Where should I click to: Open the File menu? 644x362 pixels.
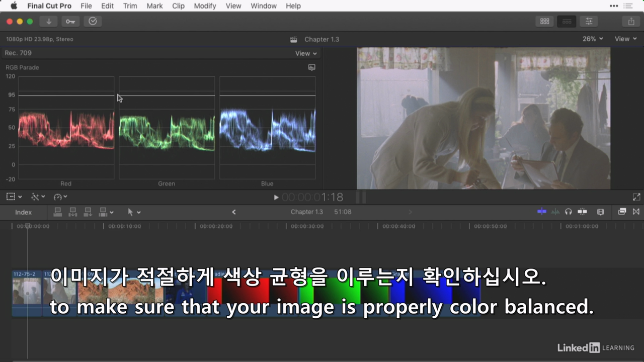tap(86, 6)
